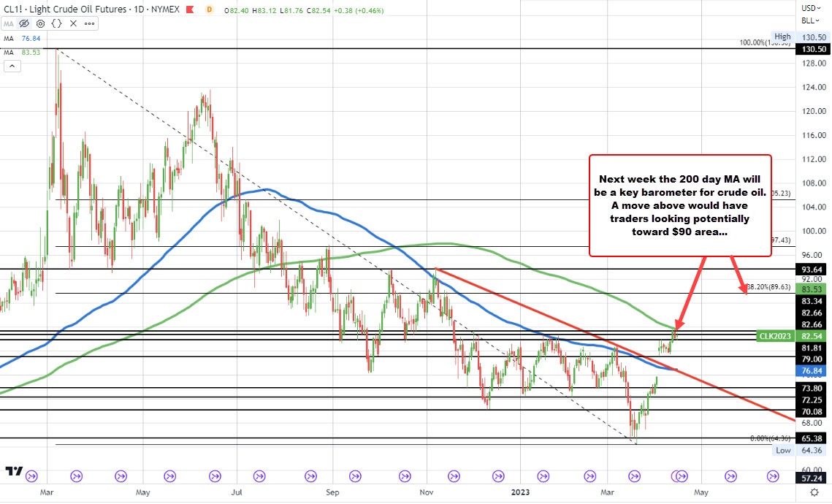Open the BLL unit dropdown
Screen dimensions: 832x504
pyautogui.click(x=810, y=20)
